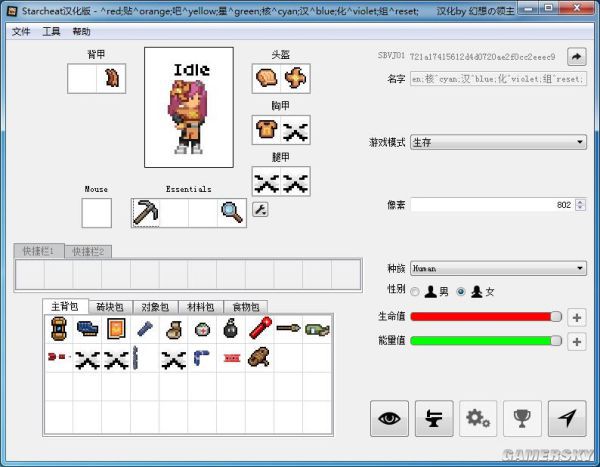Click the plus button beside 生命值
Image resolution: width=600 pixels, height=467 pixels.
577,317
